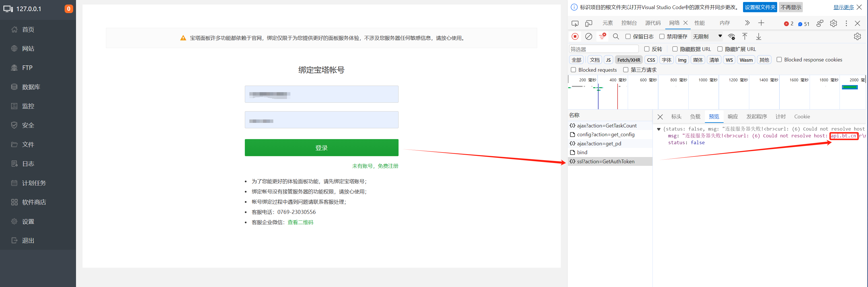Check 隐藏数据 URL checkbox
Screen dimensions: 868x287
675,49
